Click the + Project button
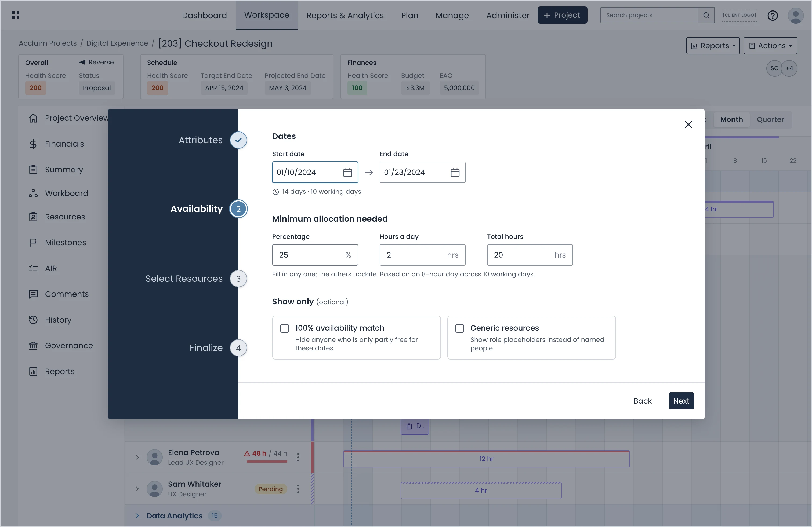Image resolution: width=812 pixels, height=527 pixels. pos(562,15)
